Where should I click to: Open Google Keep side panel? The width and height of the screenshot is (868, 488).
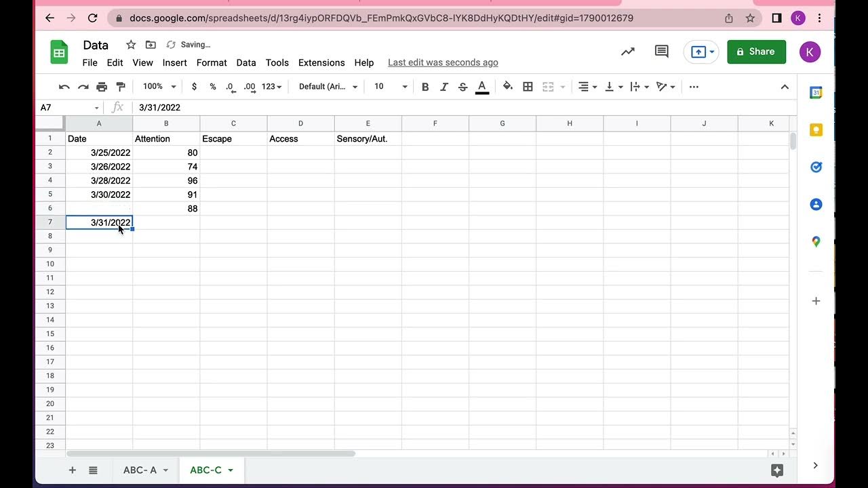tap(816, 130)
